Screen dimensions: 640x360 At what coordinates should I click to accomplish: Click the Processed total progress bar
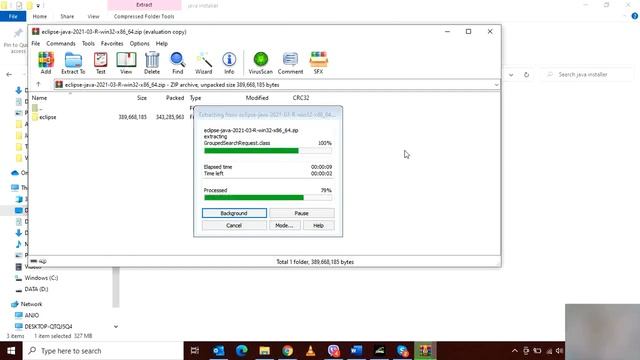[x=268, y=198]
